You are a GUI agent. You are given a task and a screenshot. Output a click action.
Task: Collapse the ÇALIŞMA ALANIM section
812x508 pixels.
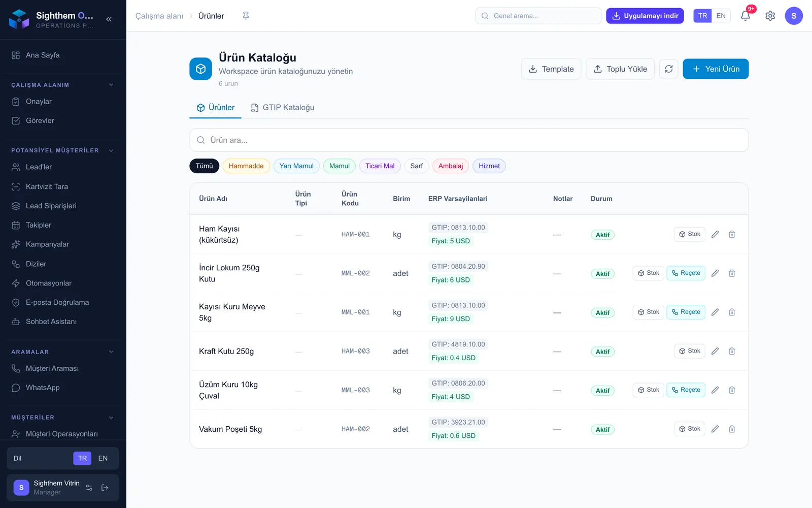coord(111,85)
